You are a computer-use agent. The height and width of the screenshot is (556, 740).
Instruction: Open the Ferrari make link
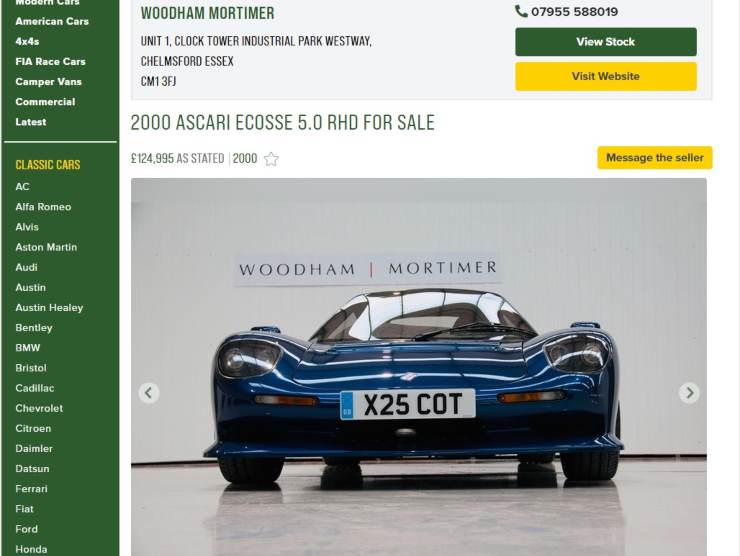31,489
